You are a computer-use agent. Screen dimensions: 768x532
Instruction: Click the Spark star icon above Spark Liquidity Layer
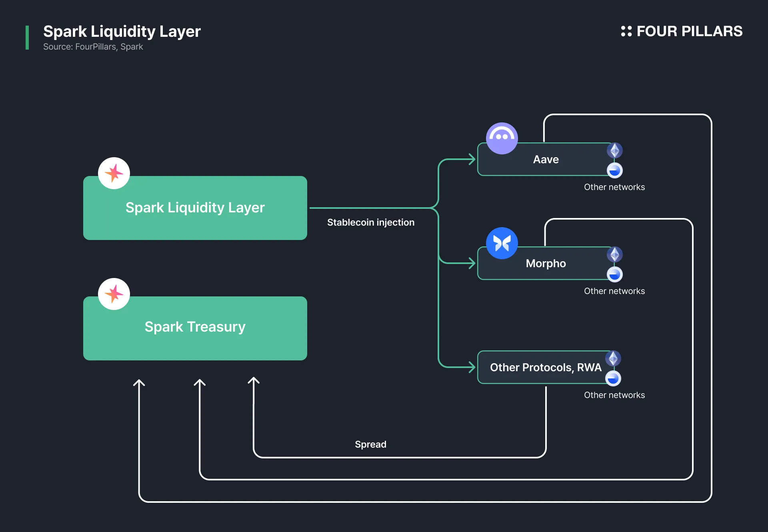point(114,173)
